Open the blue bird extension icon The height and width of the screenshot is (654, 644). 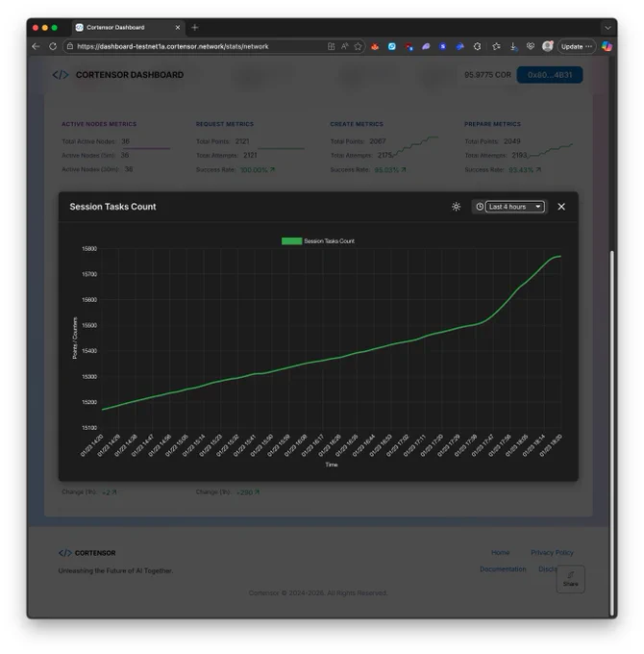pyautogui.click(x=459, y=47)
